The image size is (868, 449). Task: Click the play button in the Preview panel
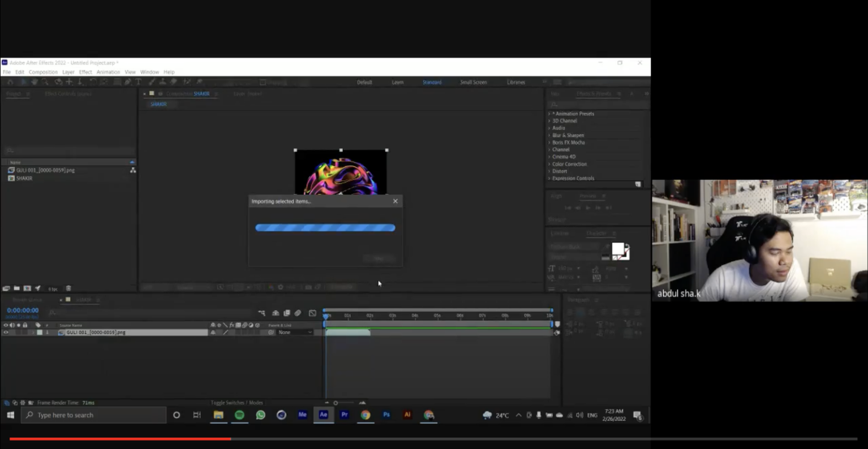[x=588, y=208]
